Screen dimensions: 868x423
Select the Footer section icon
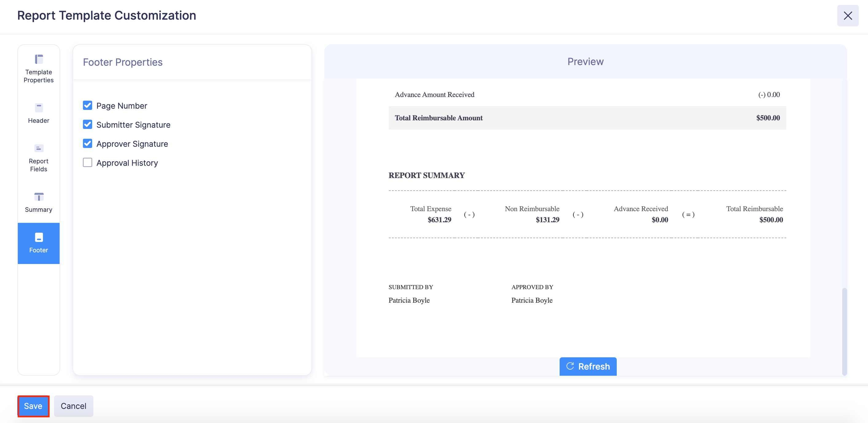(x=39, y=237)
